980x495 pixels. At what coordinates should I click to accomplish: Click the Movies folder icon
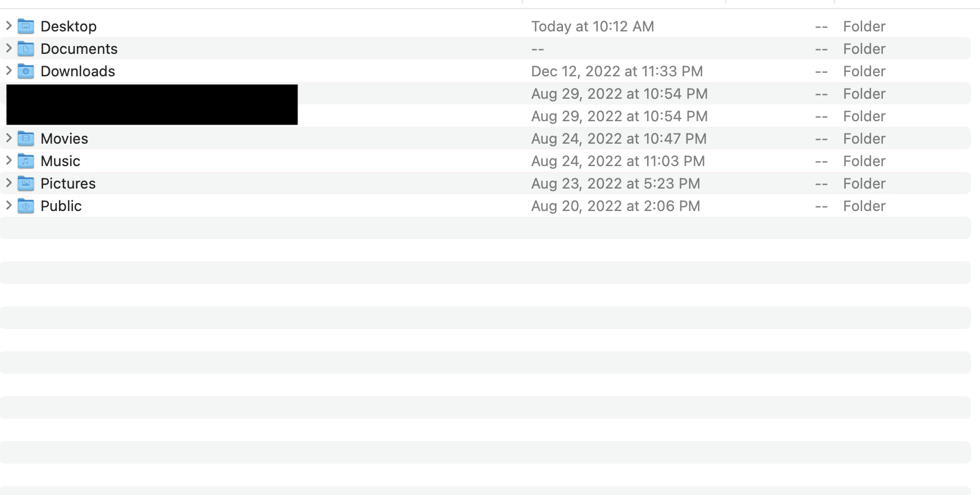coord(26,139)
